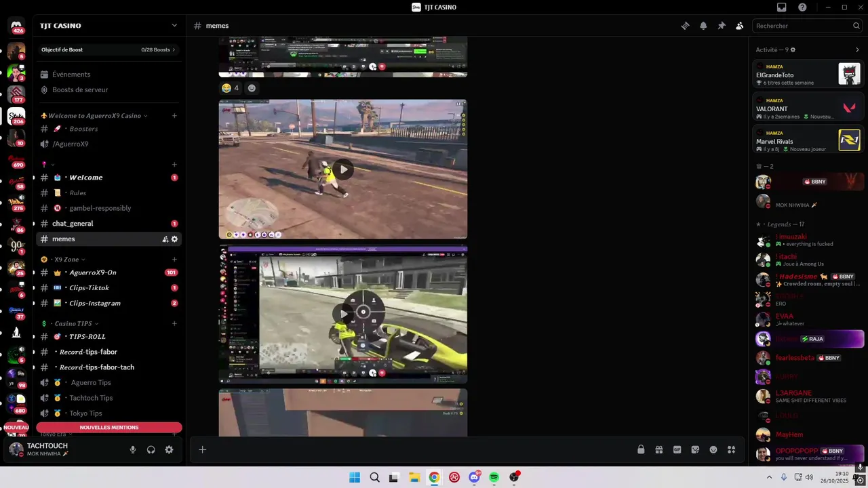Open the memes channel settings gear

pos(174,239)
